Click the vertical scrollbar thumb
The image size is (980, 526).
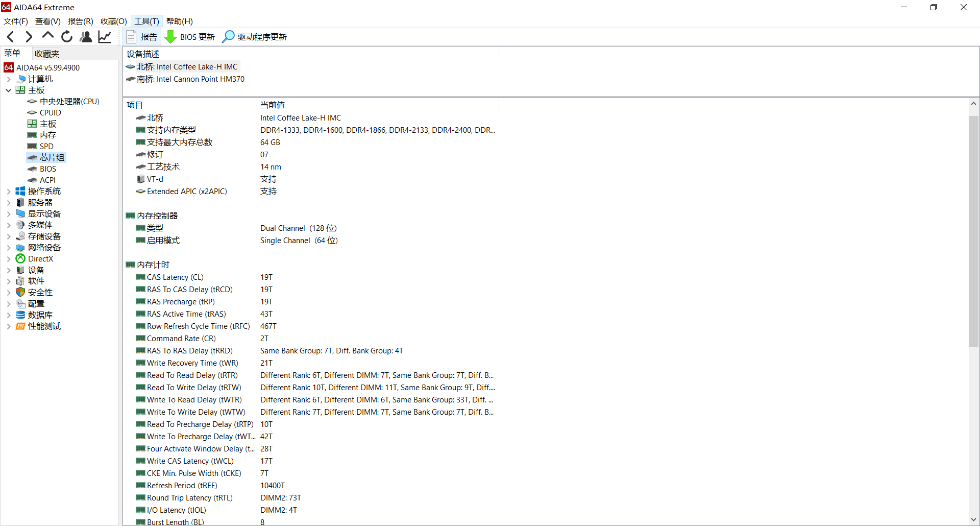point(974,231)
